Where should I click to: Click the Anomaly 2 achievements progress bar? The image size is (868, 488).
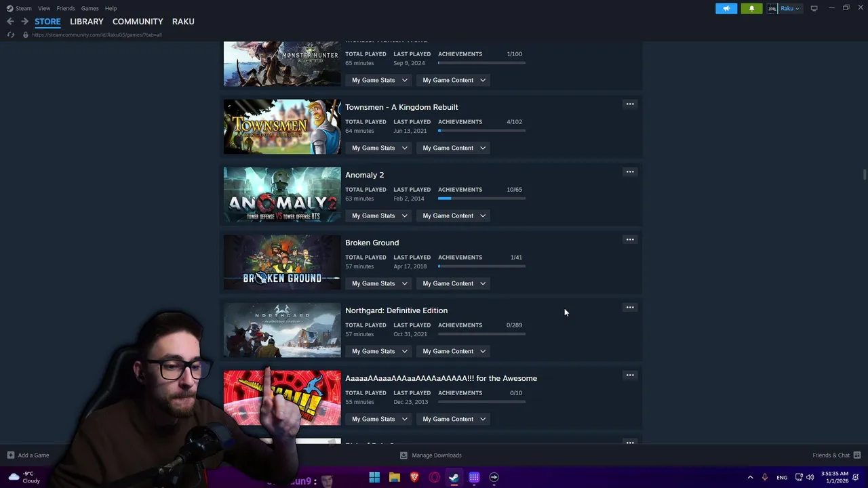pyautogui.click(x=481, y=199)
